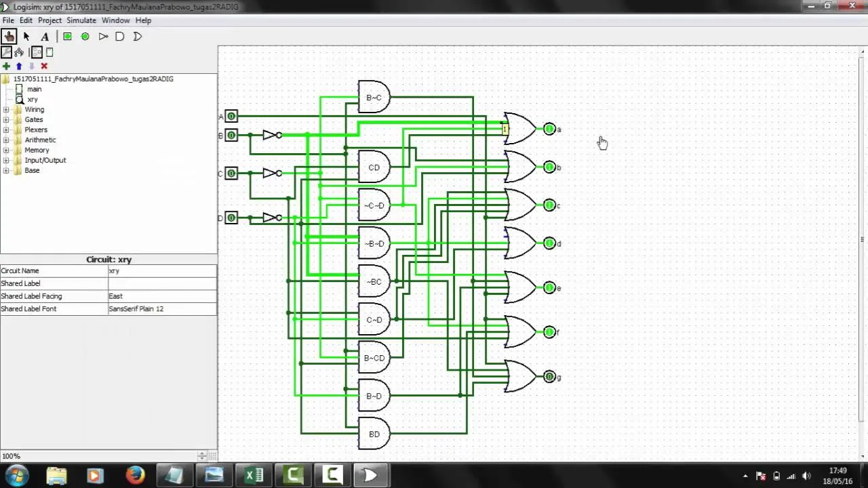
Task: Edit the Circuit Name value field
Action: click(162, 270)
